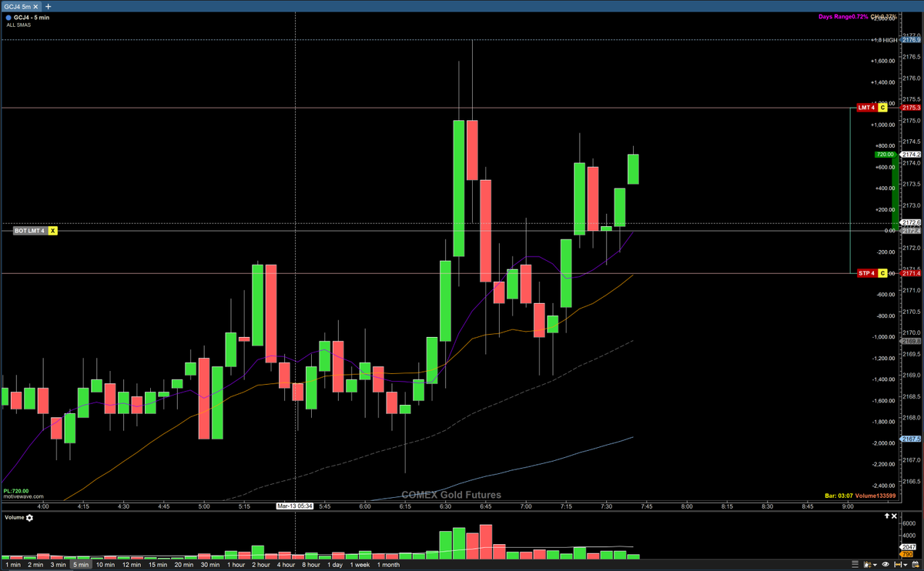Click the motivewave.com link text
Image resolution: width=924 pixels, height=571 pixels.
point(23,497)
